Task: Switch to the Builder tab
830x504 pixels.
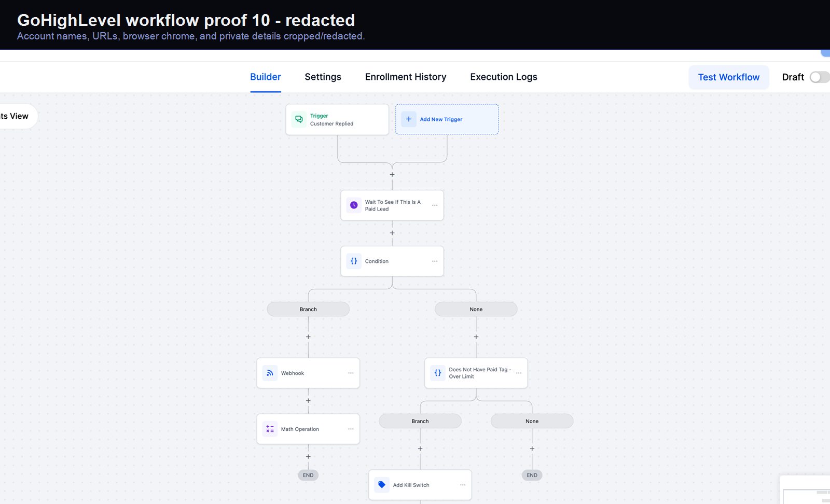Action: coord(266,77)
